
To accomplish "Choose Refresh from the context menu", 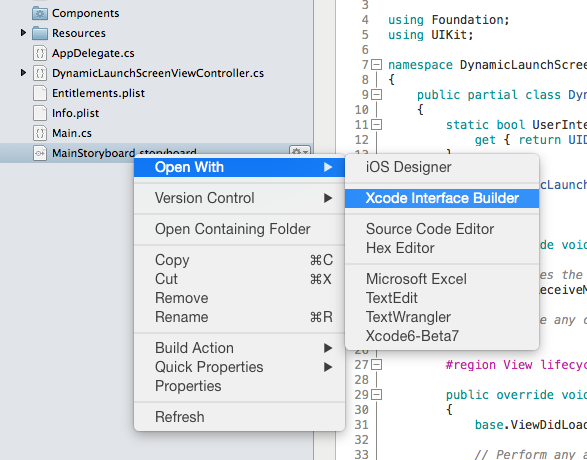I will (239, 417).
